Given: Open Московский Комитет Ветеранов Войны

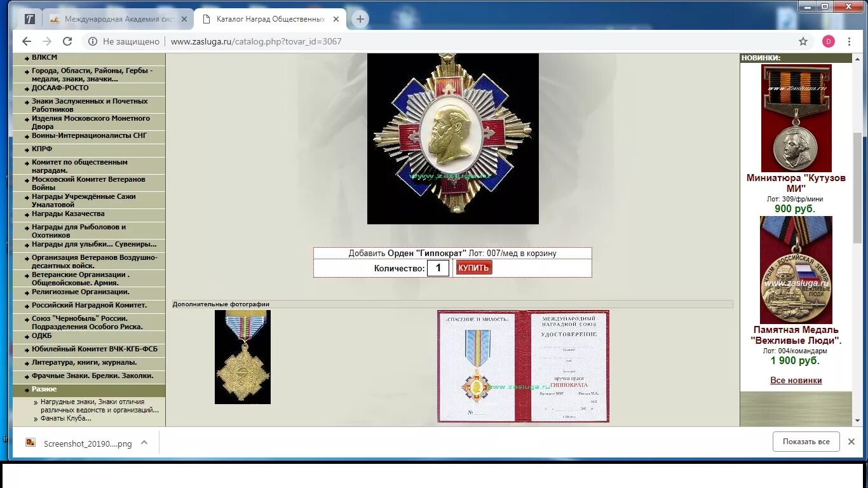Looking at the screenshot, I should [x=88, y=183].
